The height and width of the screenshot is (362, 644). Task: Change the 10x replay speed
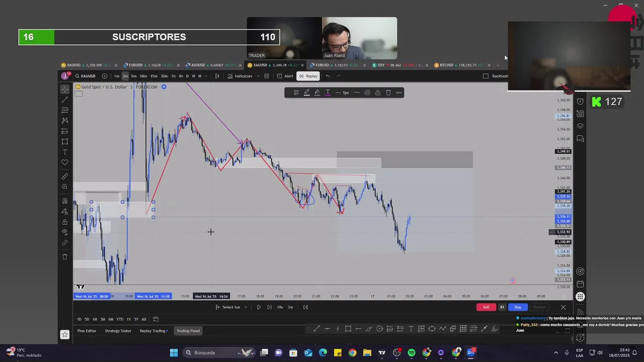click(280, 307)
